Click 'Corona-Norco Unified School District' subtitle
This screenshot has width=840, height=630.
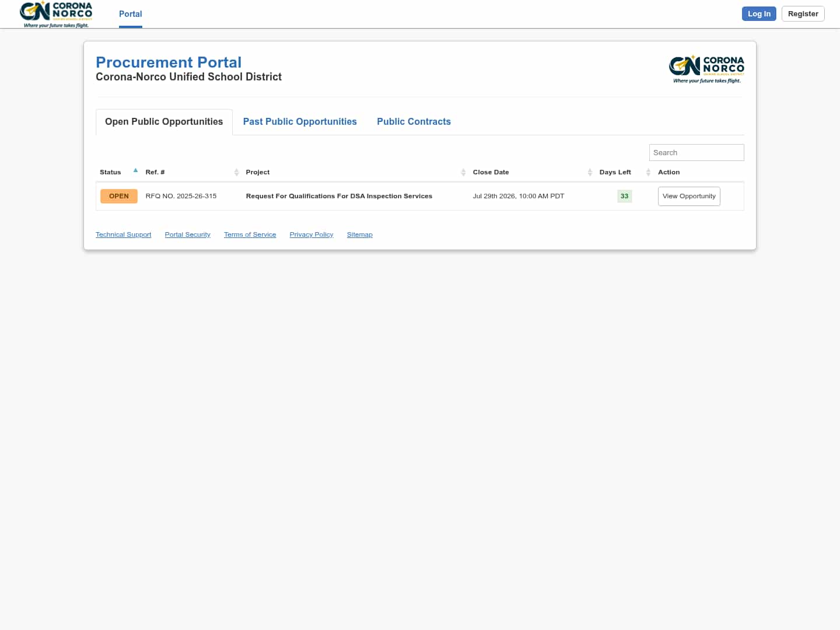[188, 77]
